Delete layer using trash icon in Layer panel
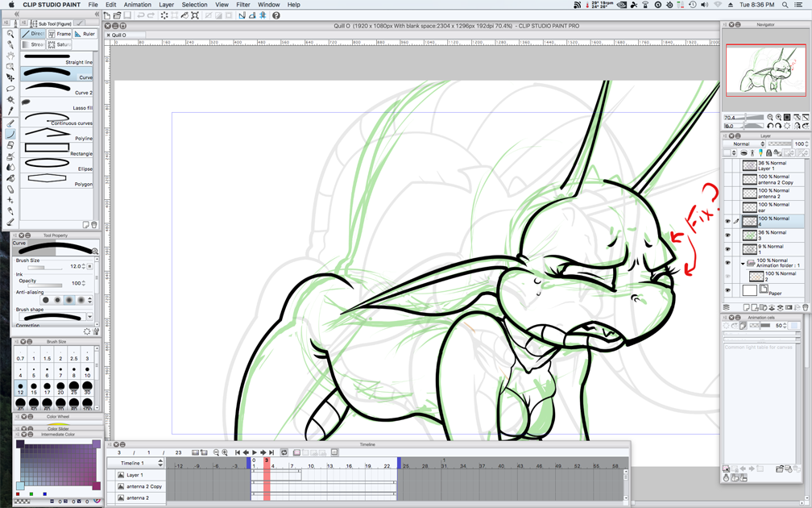The image size is (812, 508). tap(805, 307)
